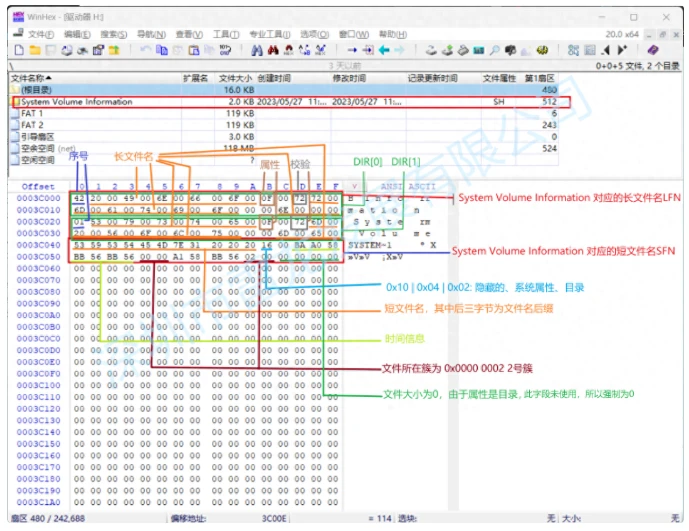This screenshot has height=531, width=689.
Task: Sort the list by the 文件名称 column header
Action: pos(30,78)
